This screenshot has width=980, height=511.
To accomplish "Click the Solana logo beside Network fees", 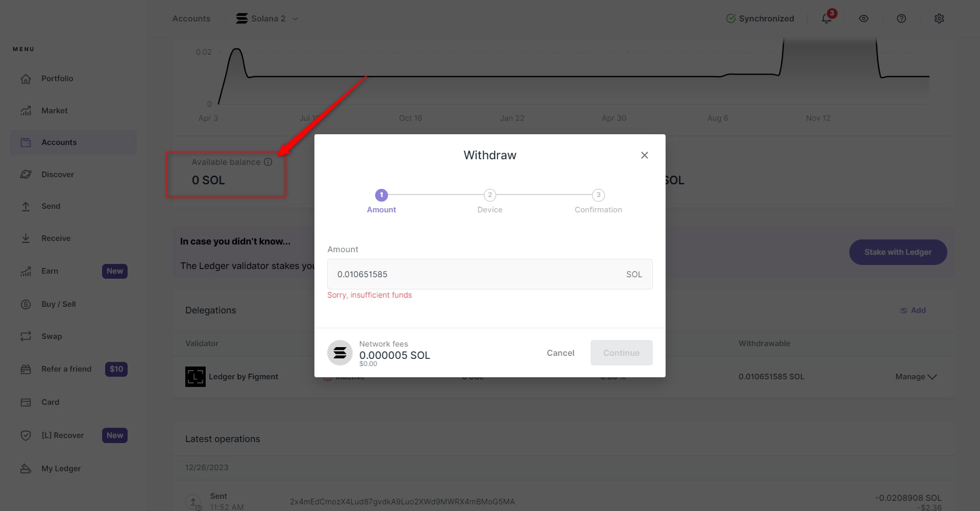I will pos(340,353).
